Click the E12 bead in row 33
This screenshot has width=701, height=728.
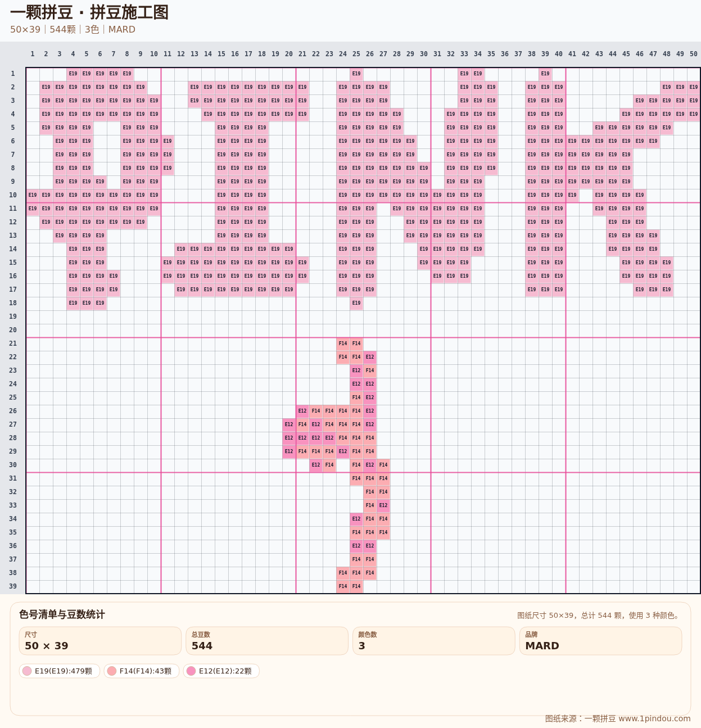383,505
